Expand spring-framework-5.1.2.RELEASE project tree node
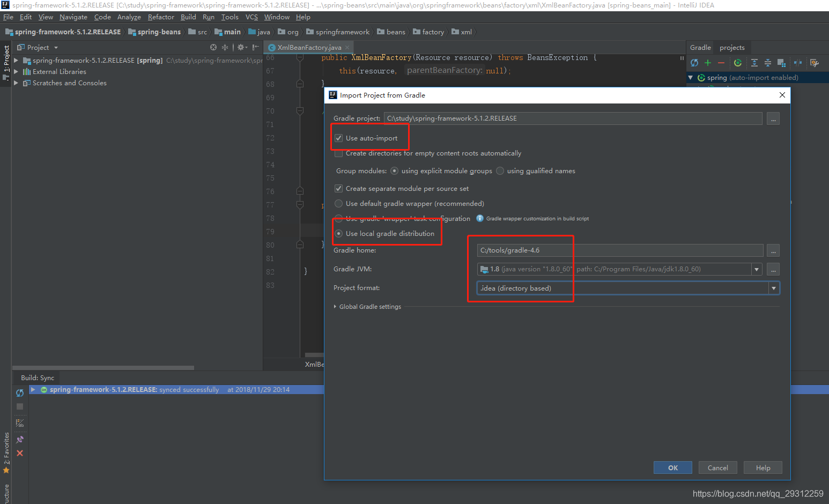 (16, 61)
